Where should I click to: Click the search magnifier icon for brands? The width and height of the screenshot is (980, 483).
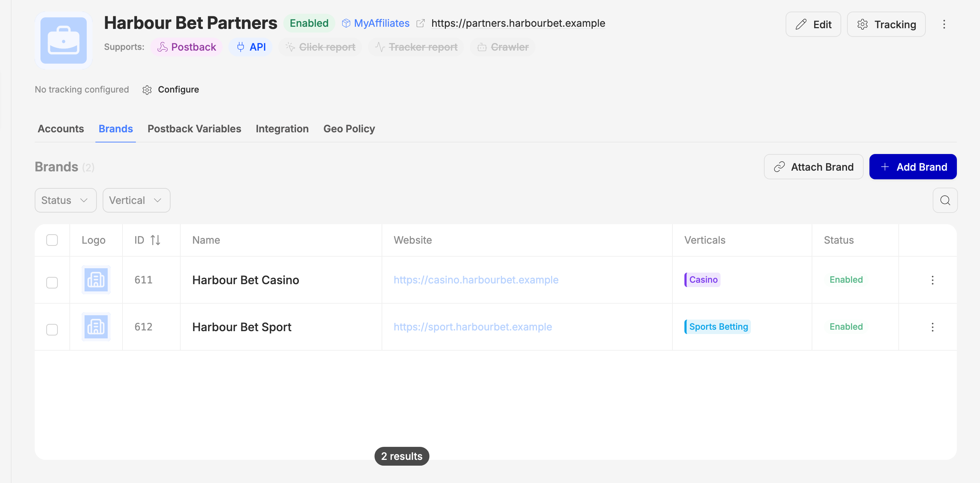(x=945, y=200)
